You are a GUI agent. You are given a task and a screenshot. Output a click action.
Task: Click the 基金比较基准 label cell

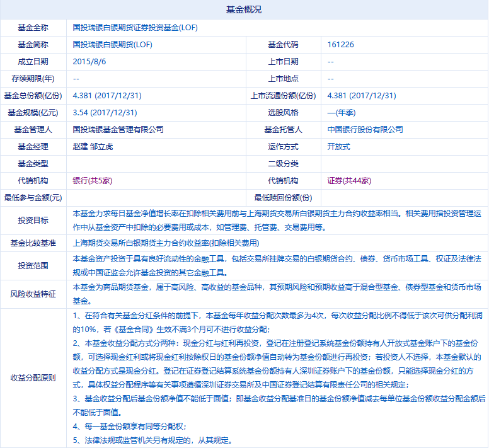pos(33,243)
